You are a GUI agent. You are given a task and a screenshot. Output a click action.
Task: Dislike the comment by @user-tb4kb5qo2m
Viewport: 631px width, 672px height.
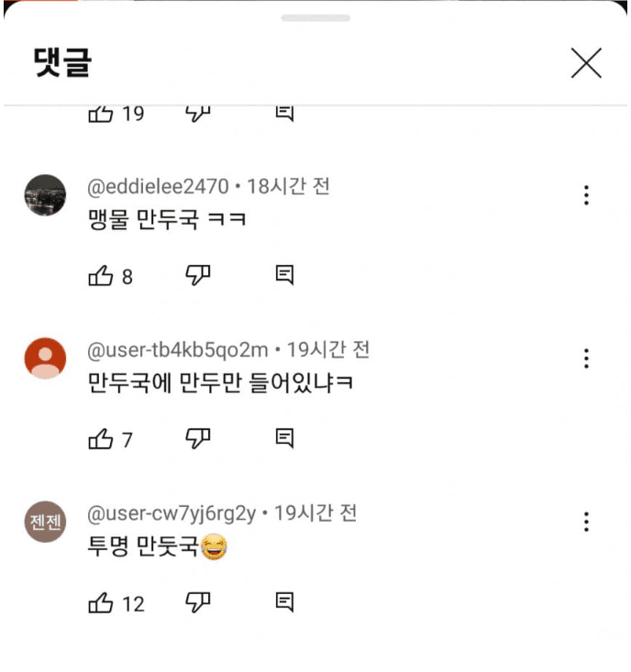[x=198, y=439]
